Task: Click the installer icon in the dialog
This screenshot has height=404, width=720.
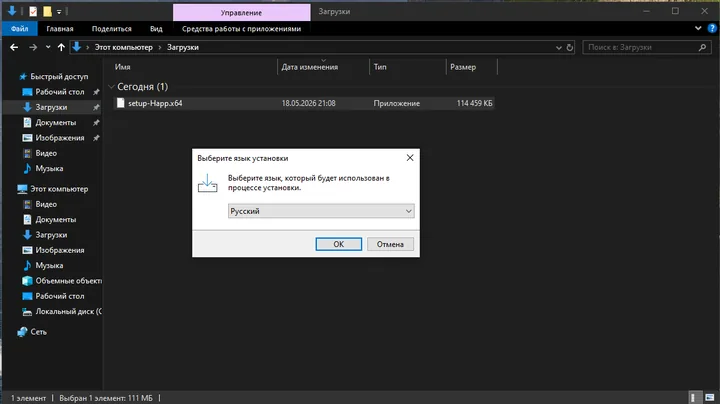Action: pos(208,183)
